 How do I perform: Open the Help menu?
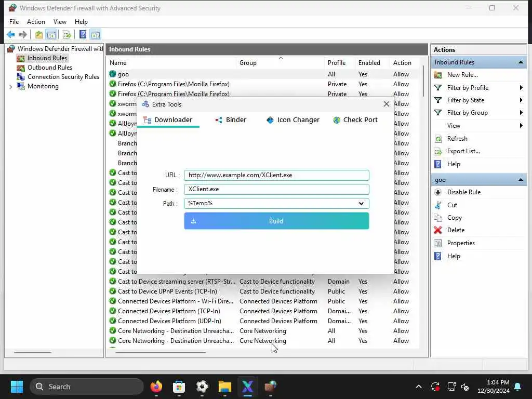tap(81, 22)
